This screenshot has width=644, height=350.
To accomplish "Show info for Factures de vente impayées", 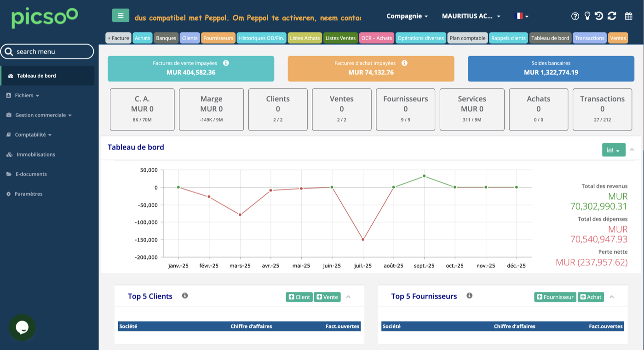I will (226, 63).
